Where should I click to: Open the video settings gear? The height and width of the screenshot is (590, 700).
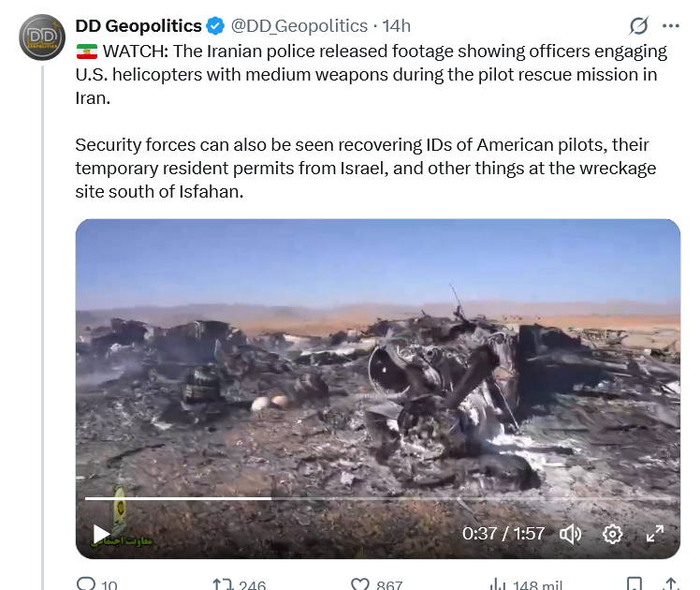click(612, 534)
